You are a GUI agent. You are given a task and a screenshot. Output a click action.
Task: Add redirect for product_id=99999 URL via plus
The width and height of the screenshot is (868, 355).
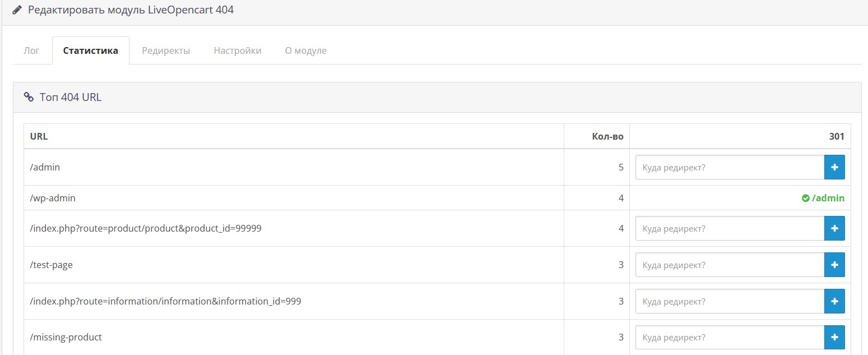[834, 228]
